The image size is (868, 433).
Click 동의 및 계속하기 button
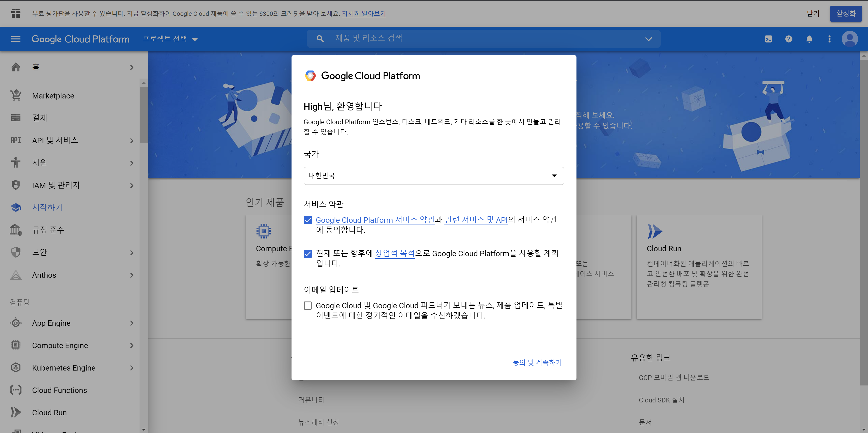click(537, 362)
